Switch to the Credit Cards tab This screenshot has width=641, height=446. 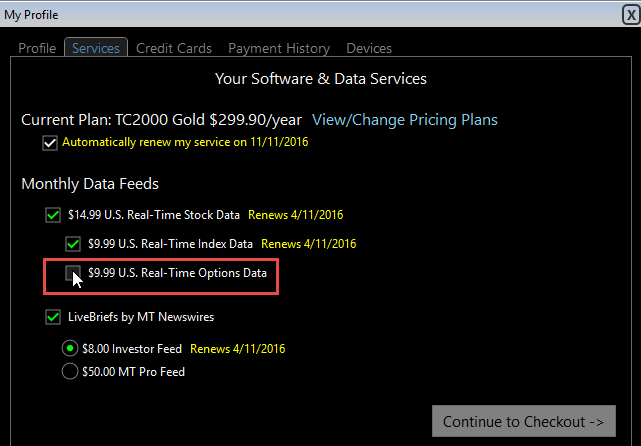click(x=174, y=48)
